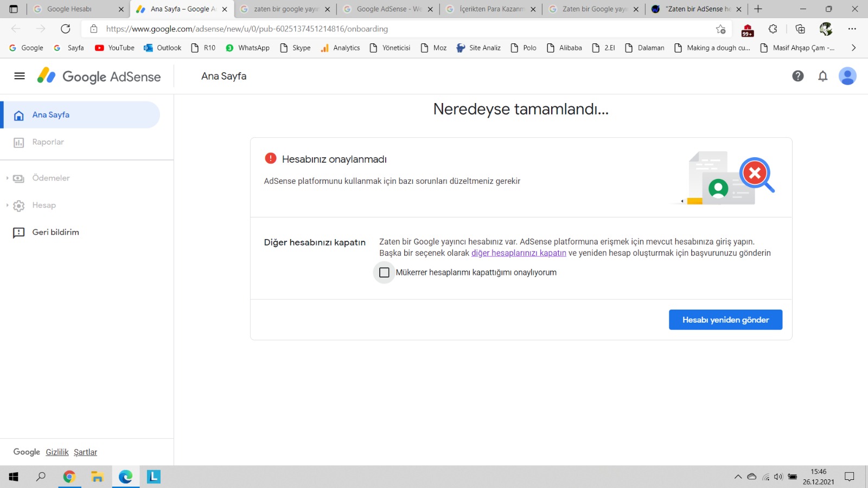868x488 pixels.
Task: Open the Site Analiz bookmark
Action: tap(478, 48)
